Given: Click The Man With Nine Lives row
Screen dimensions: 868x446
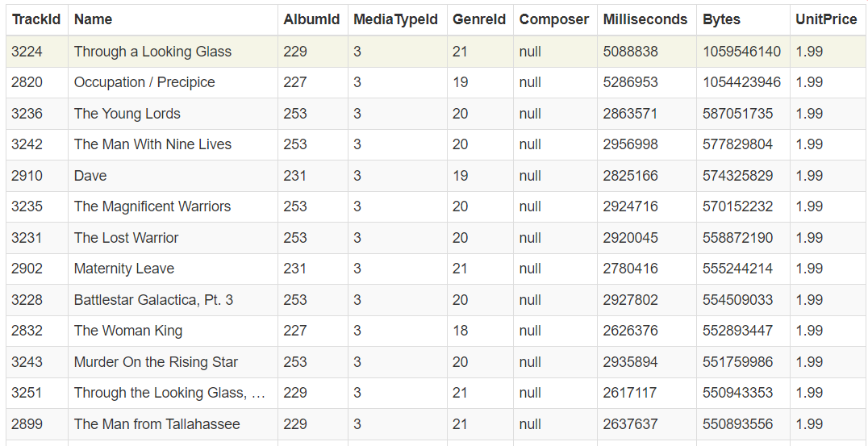Looking at the screenshot, I should pyautogui.click(x=152, y=144).
